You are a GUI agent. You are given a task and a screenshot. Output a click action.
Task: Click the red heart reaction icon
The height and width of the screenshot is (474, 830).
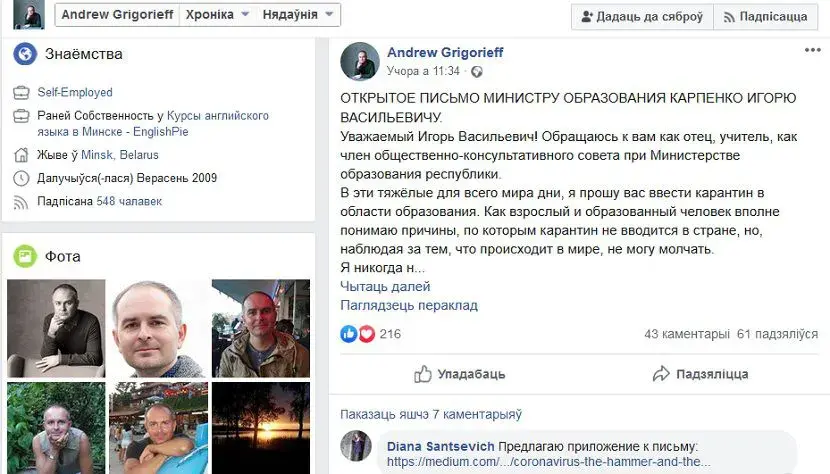tap(366, 334)
